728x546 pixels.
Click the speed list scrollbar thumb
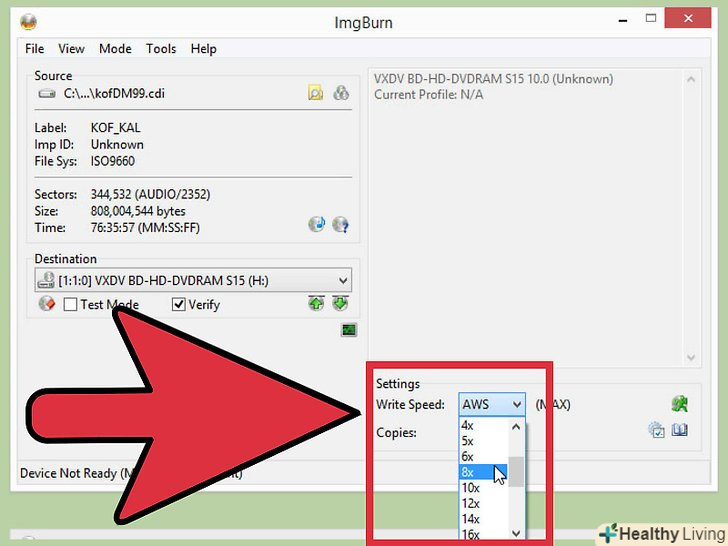click(516, 472)
